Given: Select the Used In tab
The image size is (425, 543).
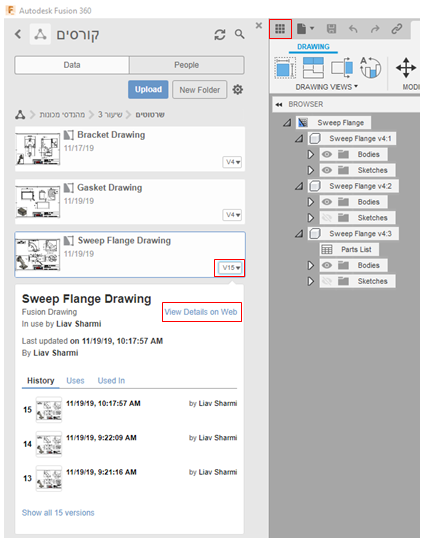Looking at the screenshot, I should 111,381.
